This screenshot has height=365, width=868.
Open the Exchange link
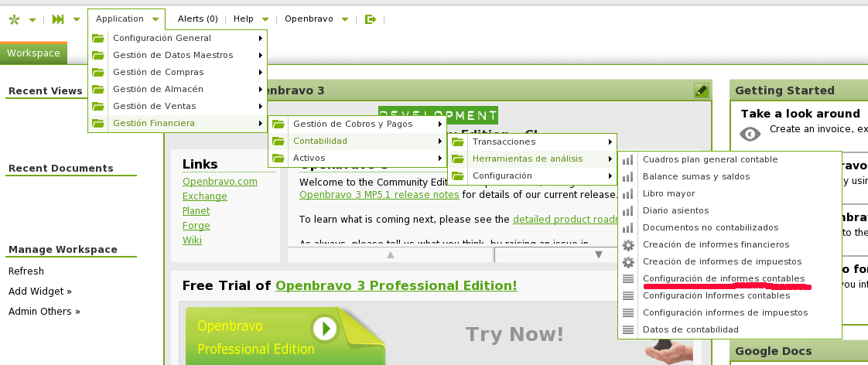205,196
